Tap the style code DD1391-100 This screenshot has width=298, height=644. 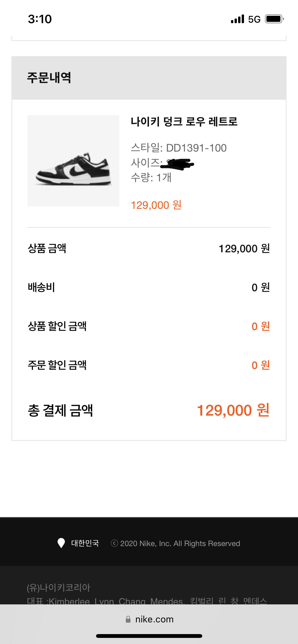click(x=196, y=148)
